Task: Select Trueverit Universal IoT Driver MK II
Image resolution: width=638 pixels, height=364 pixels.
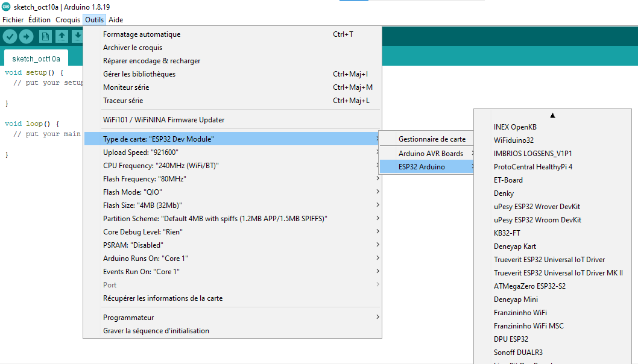Action: coord(552,273)
